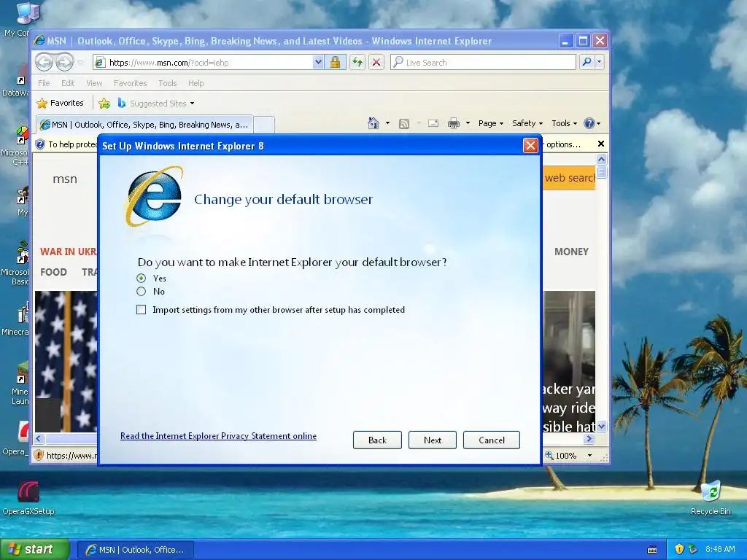The height and width of the screenshot is (560, 747).
Task: Close the Set Up Internet Explorer 8 dialog
Action: click(530, 145)
